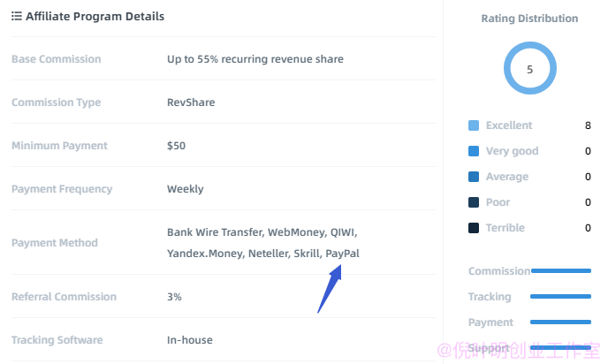
Task: Click the Commission rating bar
Action: (x=560, y=270)
